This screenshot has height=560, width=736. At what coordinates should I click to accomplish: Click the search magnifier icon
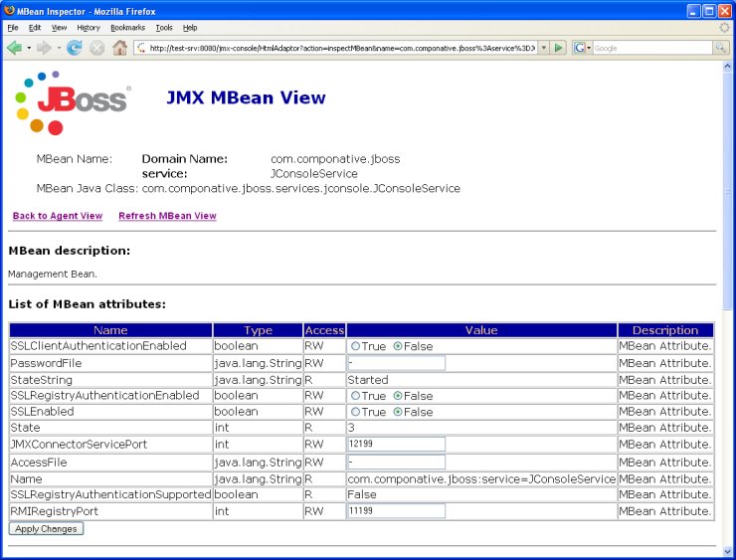tap(720, 48)
